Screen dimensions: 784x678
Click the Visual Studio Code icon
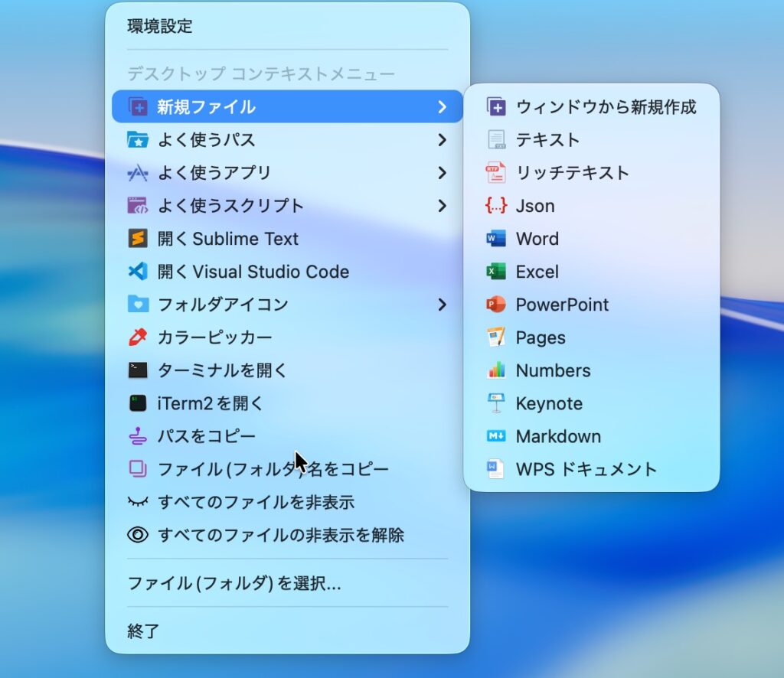[x=137, y=272]
